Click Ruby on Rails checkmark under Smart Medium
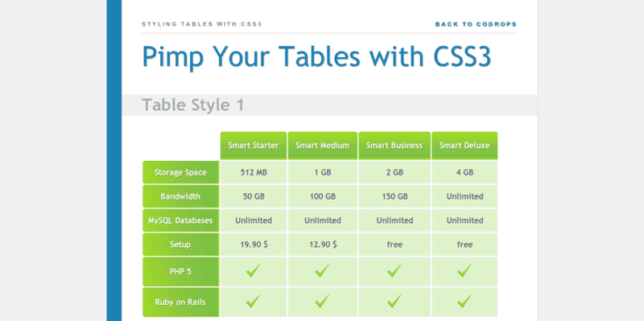Screen dimensions: 644x321 point(322,302)
